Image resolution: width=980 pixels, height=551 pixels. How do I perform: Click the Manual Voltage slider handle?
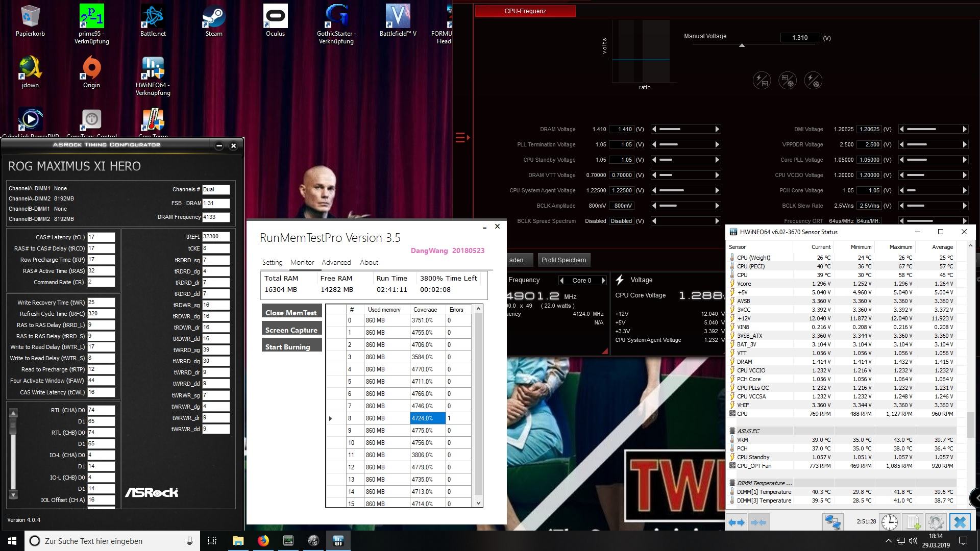point(742,45)
